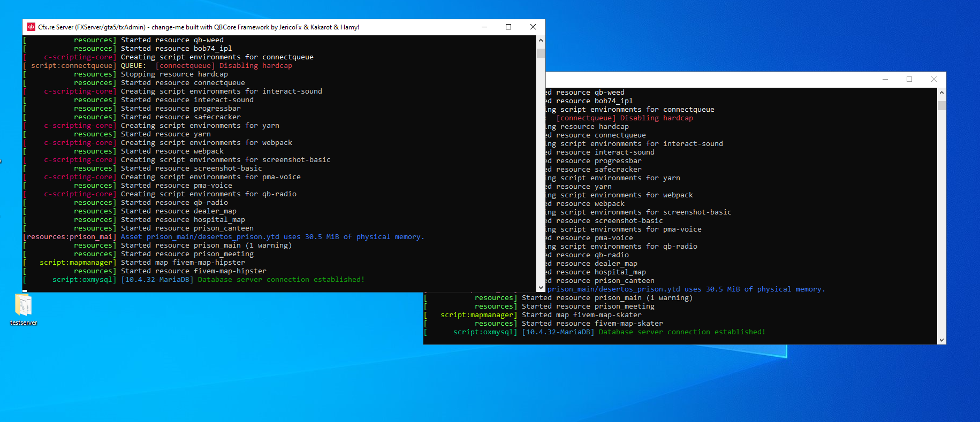Click 'Started resource dealer_map' in front console
This screenshot has height=422, width=980.
[x=179, y=211]
